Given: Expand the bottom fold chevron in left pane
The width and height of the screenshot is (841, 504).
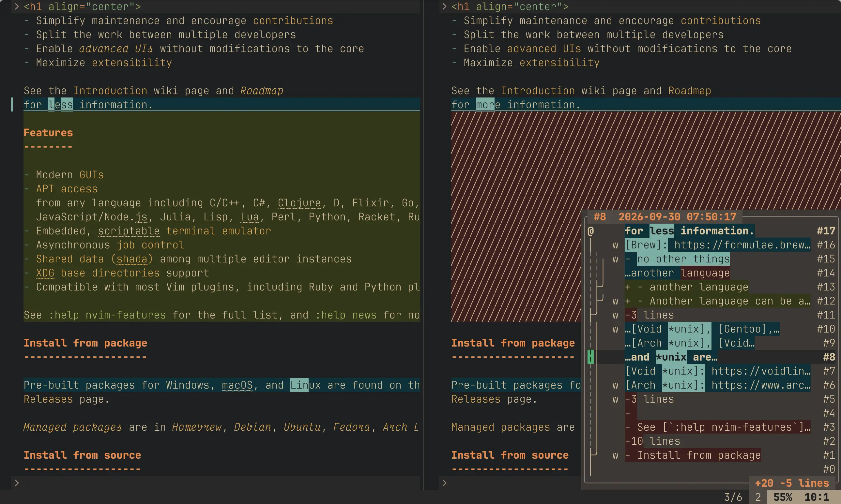Looking at the screenshot, I should [x=17, y=482].
